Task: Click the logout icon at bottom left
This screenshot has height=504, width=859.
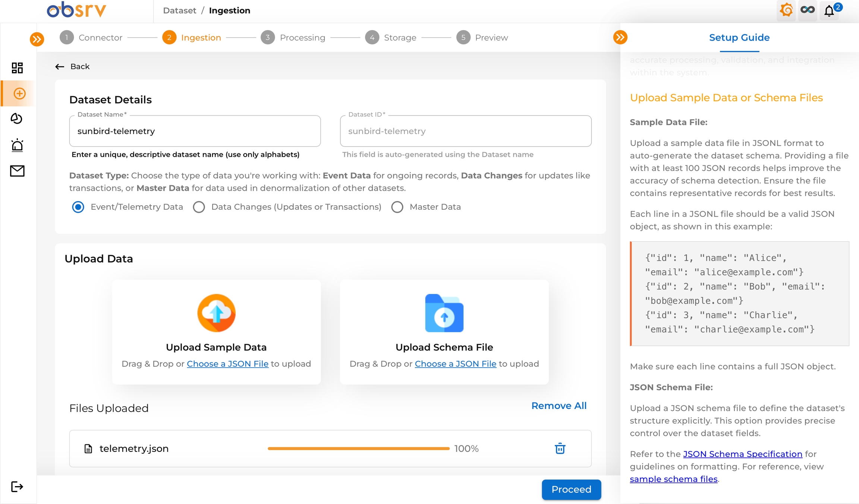Action: pyautogui.click(x=17, y=486)
